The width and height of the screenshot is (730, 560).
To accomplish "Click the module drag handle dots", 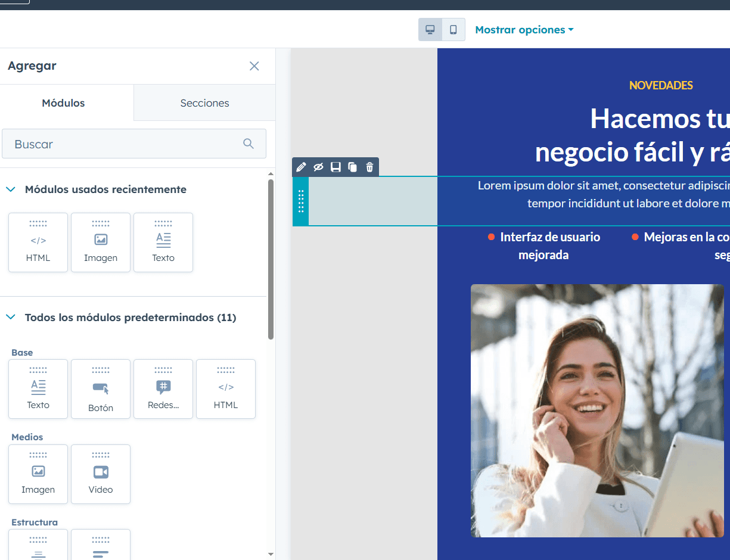I will click(x=301, y=201).
